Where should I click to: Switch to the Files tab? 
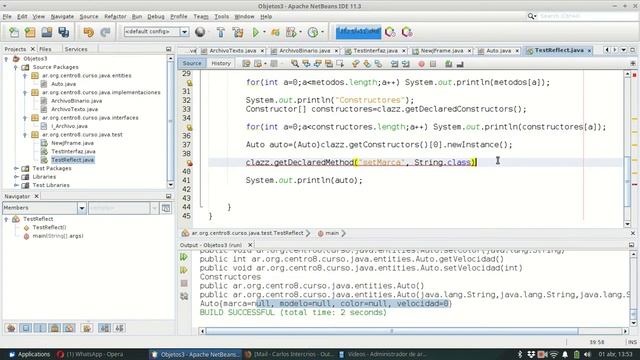pyautogui.click(x=45, y=49)
